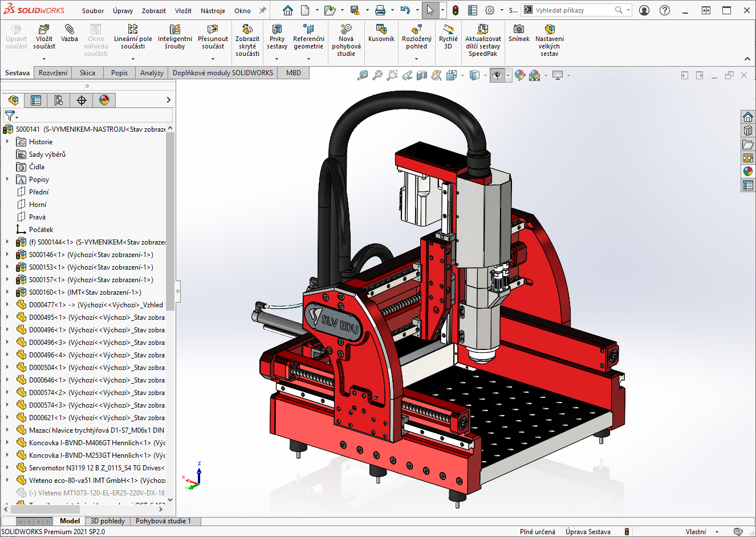Switch to the Skica tab
The height and width of the screenshot is (537, 756).
coord(87,73)
